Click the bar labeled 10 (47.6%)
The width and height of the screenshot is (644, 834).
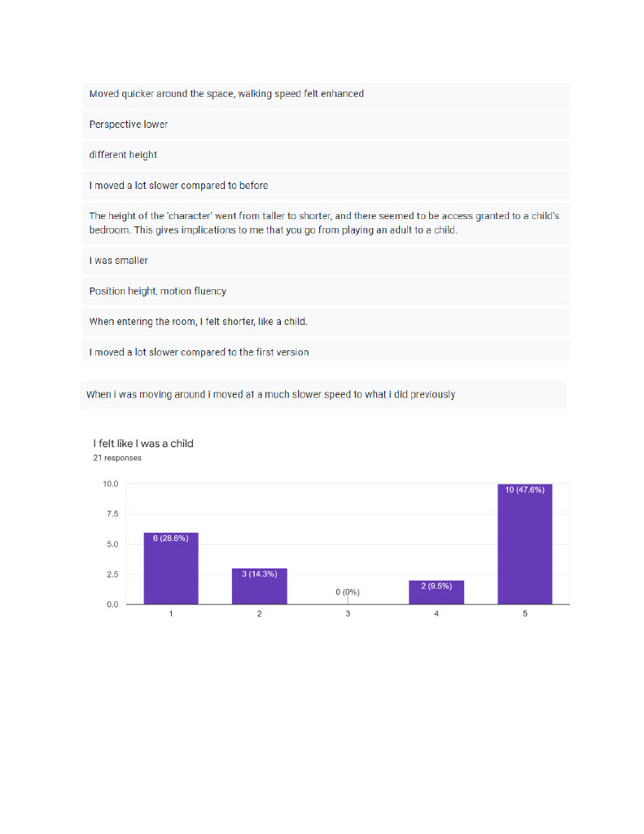(524, 543)
